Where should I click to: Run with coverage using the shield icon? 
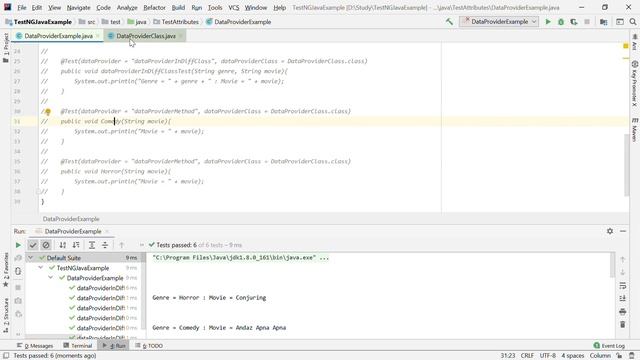pos(574,22)
